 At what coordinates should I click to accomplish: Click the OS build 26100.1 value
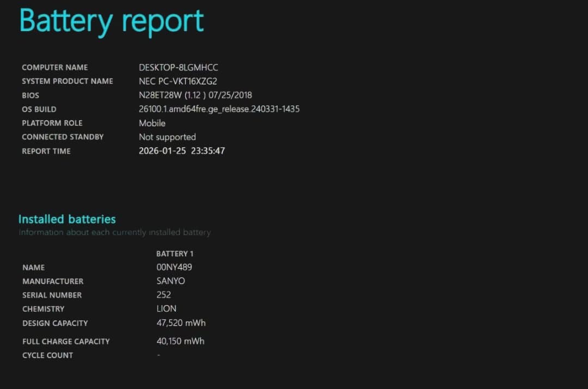219,109
